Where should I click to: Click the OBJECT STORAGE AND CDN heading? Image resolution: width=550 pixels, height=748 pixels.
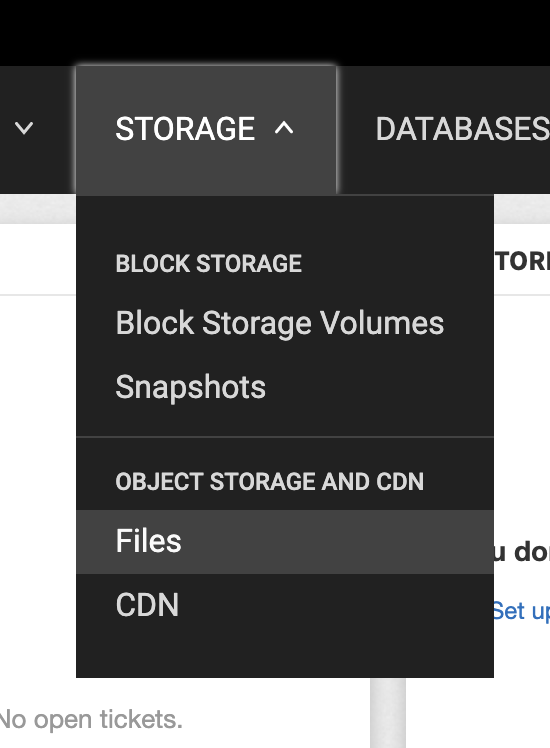270,481
